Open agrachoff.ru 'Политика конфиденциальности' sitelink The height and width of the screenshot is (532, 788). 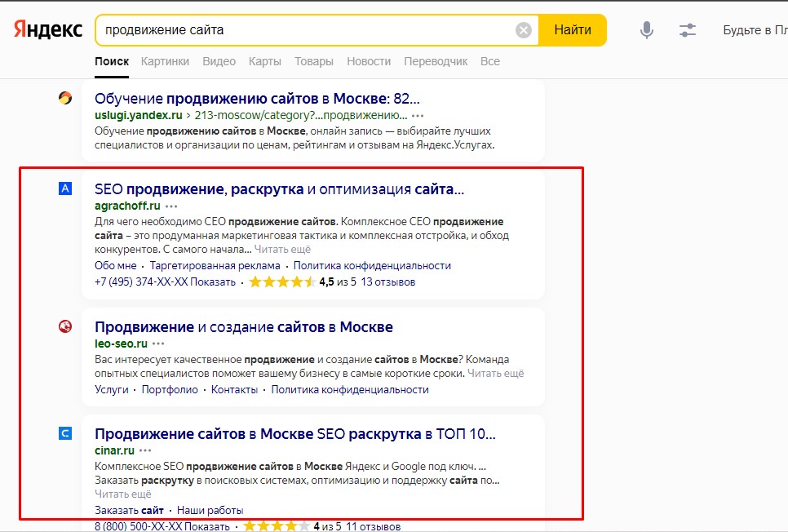pyautogui.click(x=372, y=265)
